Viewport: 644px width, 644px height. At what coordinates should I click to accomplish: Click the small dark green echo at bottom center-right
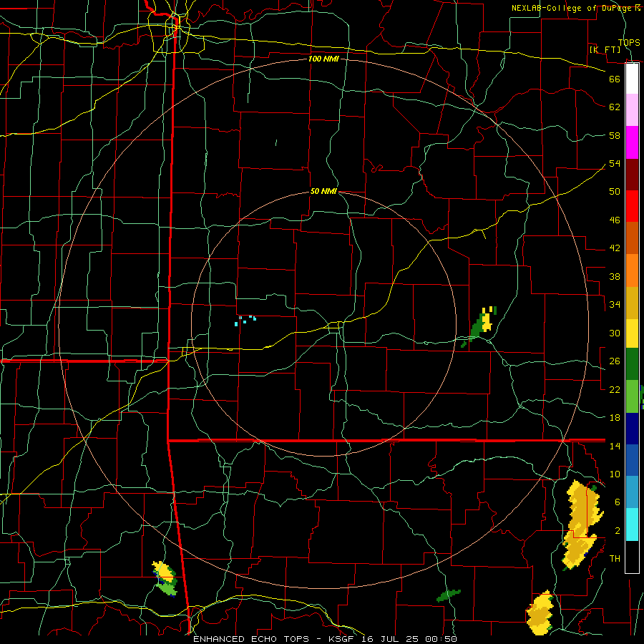tap(448, 595)
